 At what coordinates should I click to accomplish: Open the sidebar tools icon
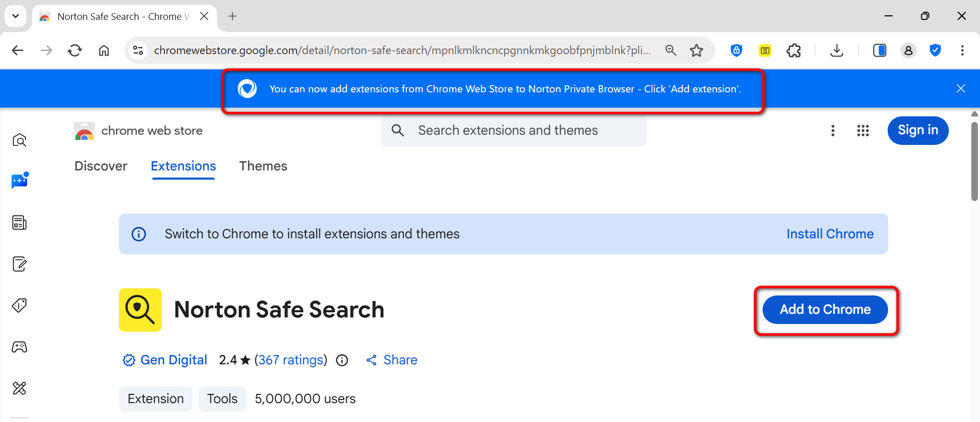[19, 388]
